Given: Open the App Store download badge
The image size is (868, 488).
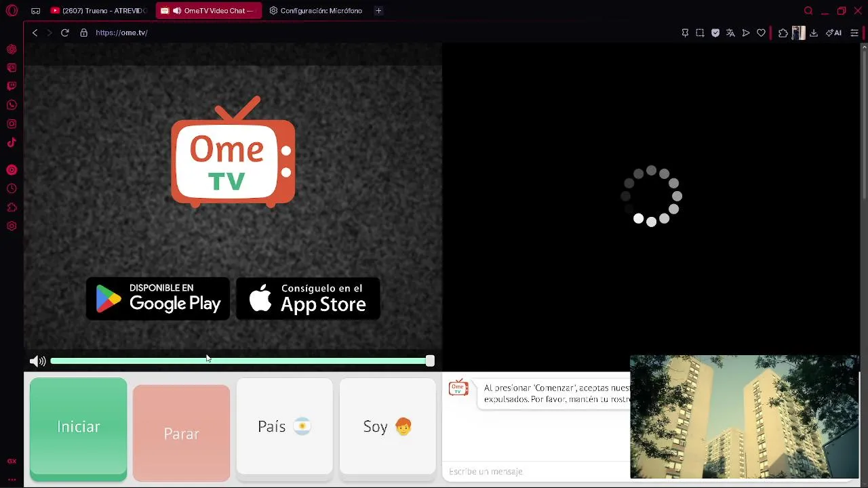Looking at the screenshot, I should (x=308, y=298).
